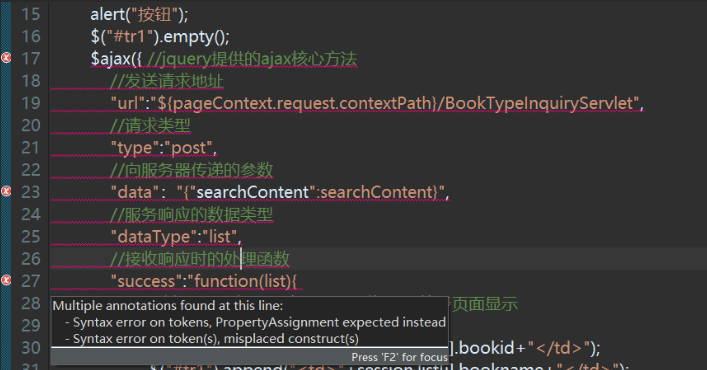Click the "type":"post" line
Screen dimensions: 707x370
pos(164,148)
